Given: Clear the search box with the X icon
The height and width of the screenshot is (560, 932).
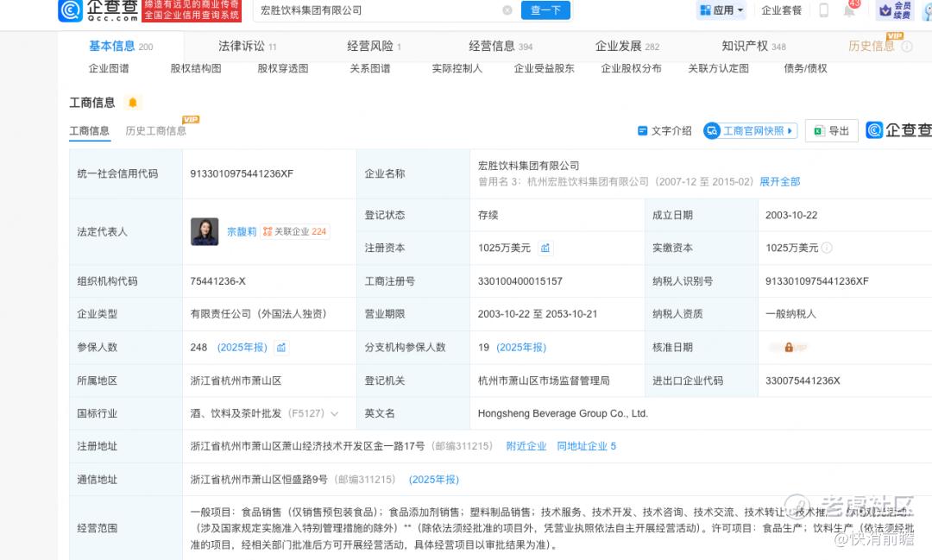Looking at the screenshot, I should tap(507, 10).
